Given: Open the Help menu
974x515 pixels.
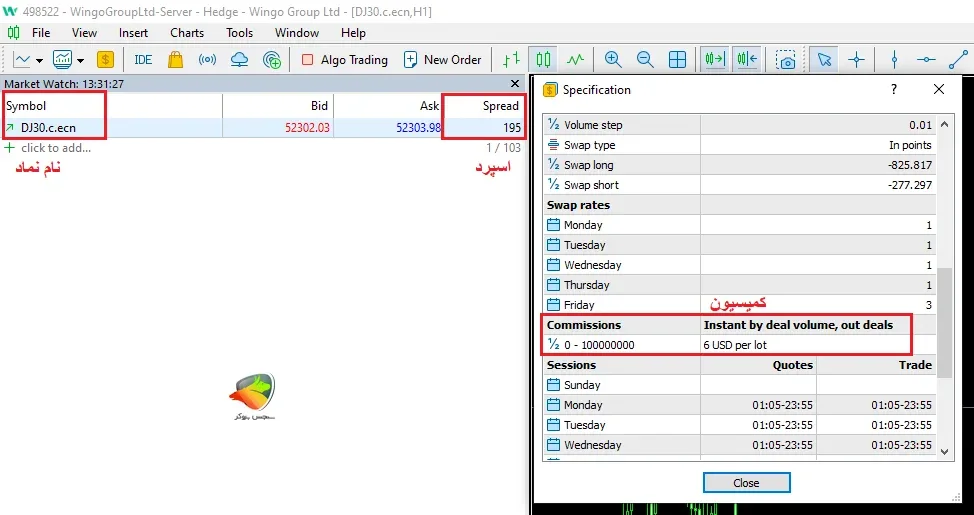Looking at the screenshot, I should point(353,33).
